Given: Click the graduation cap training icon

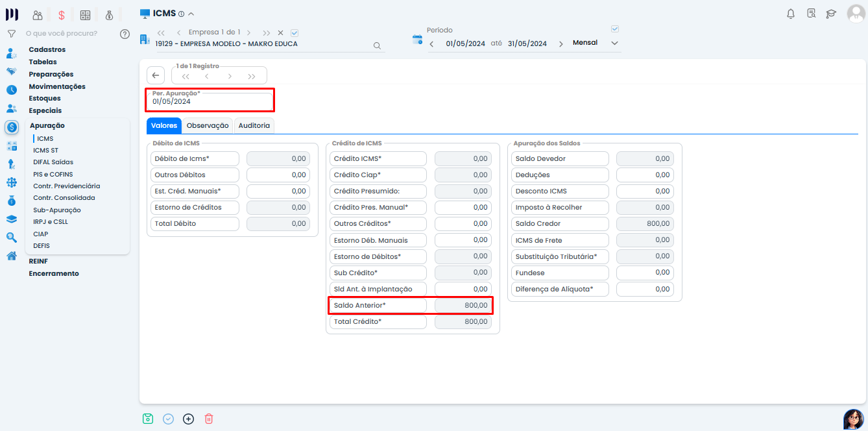Looking at the screenshot, I should pyautogui.click(x=831, y=14).
